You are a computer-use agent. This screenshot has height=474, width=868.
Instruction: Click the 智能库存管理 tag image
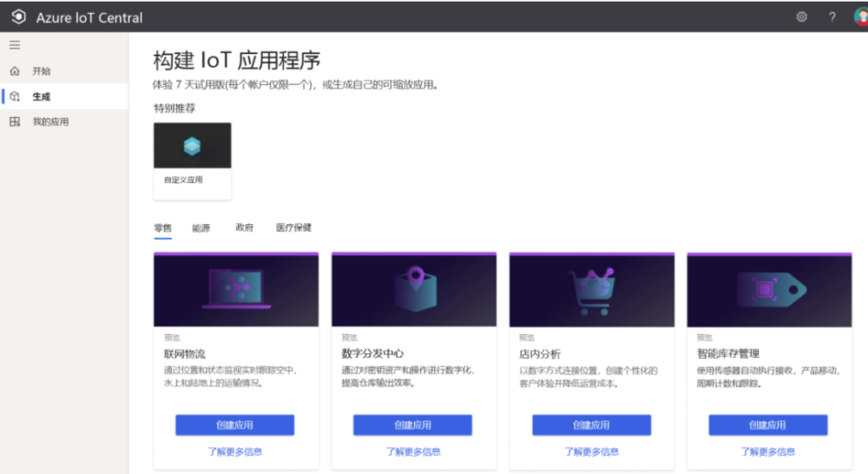[x=769, y=290]
